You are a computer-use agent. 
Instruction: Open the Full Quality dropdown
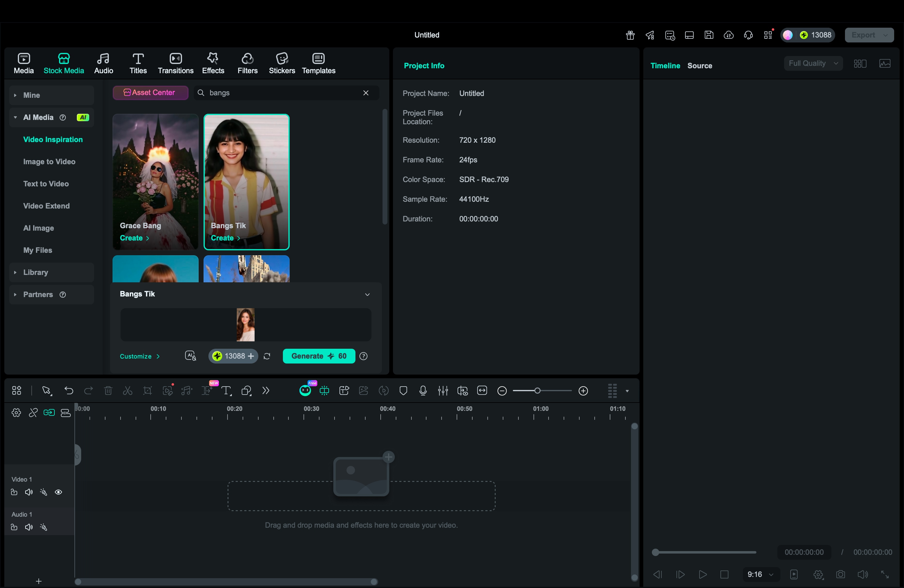(x=813, y=63)
